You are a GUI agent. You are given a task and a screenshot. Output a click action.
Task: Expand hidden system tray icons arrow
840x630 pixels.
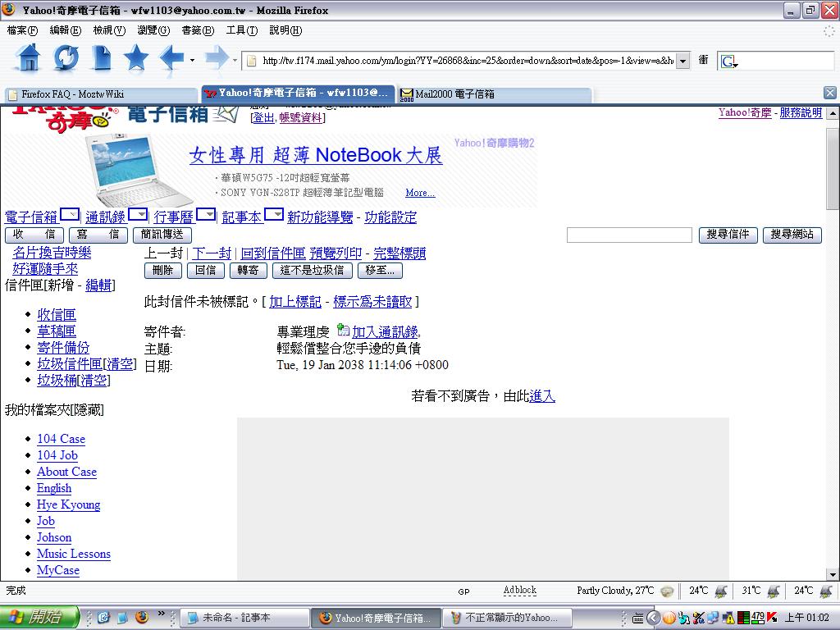[x=652, y=618]
